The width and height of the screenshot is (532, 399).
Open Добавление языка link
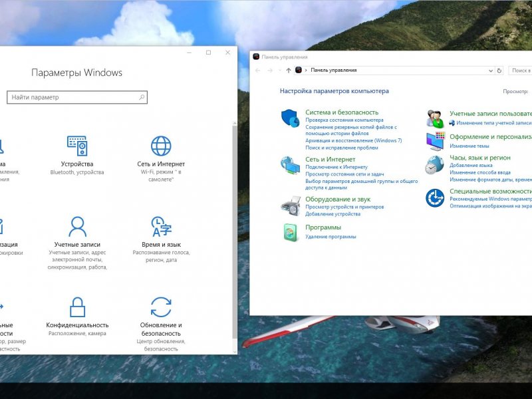pos(471,165)
